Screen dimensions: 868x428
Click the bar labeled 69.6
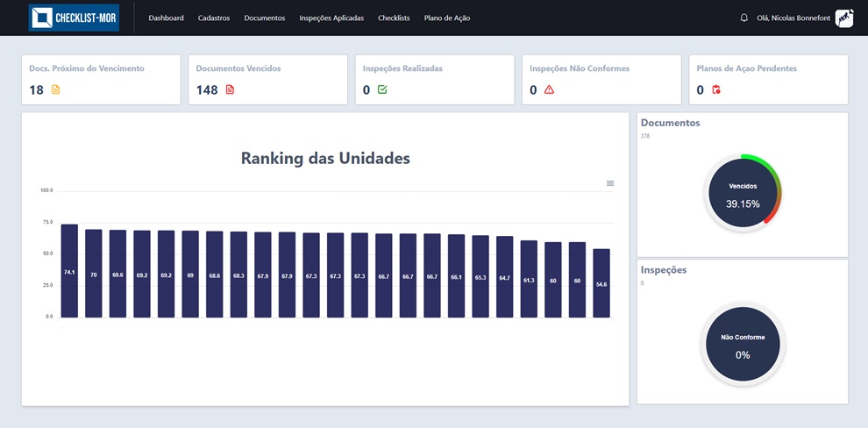117,274
